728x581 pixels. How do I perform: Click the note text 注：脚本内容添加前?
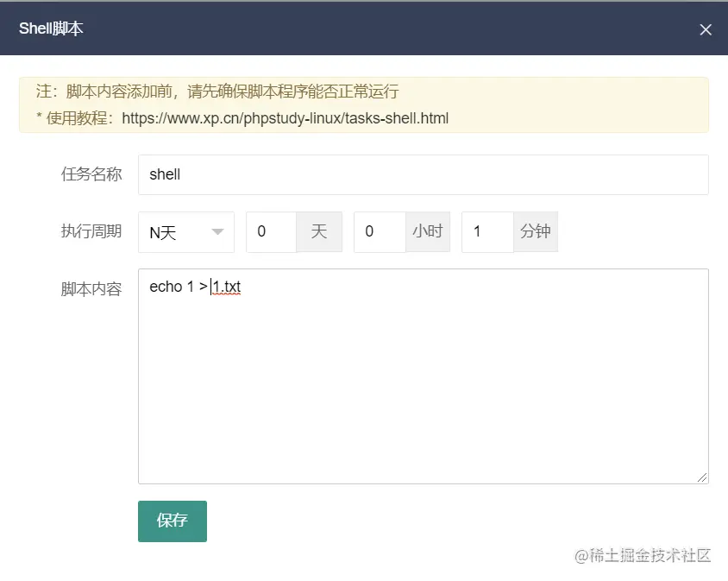point(105,92)
